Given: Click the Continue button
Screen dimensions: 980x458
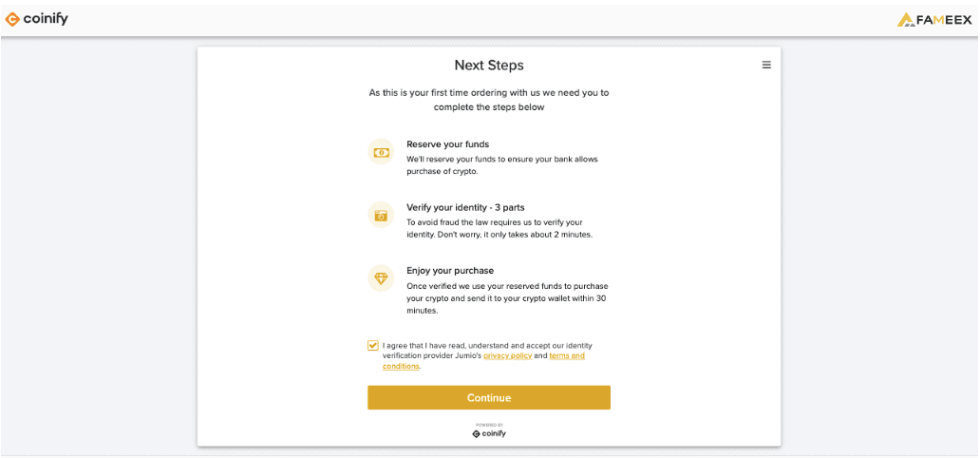Looking at the screenshot, I should pos(489,398).
